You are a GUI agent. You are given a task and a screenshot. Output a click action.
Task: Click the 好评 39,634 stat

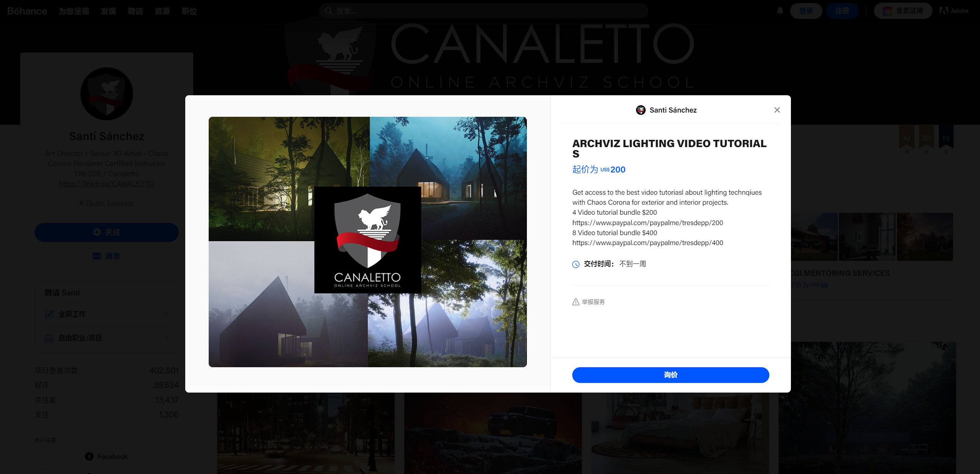[x=106, y=385]
